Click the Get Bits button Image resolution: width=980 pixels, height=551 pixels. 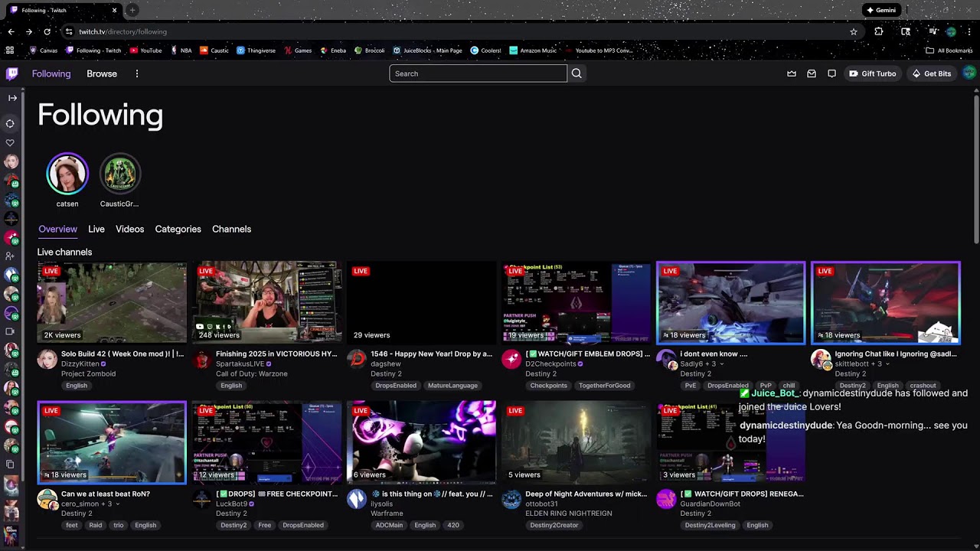(x=931, y=73)
